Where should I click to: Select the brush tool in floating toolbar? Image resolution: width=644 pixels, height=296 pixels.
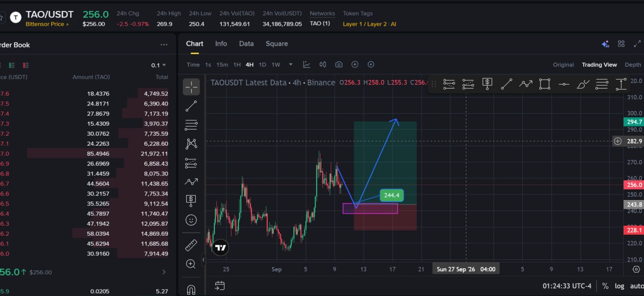[x=583, y=84]
